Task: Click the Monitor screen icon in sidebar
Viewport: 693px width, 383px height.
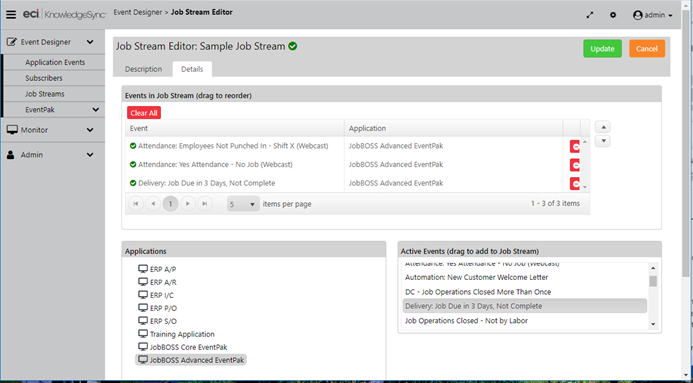Action: tap(12, 130)
